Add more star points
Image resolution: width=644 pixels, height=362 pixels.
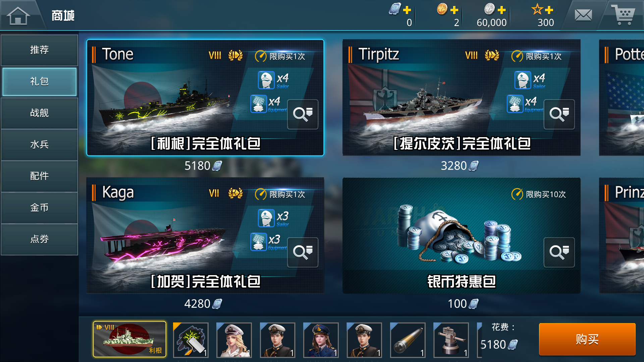pyautogui.click(x=549, y=10)
